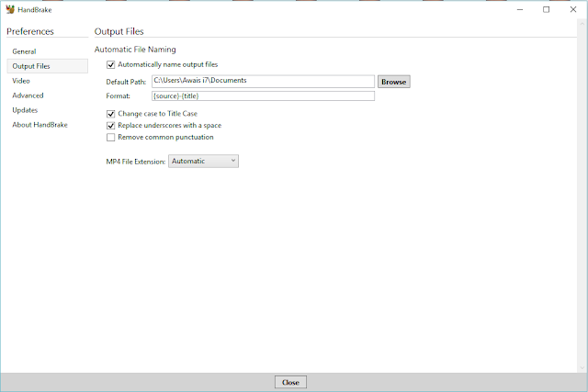Open the Advanced preferences section
588x392 pixels.
pyautogui.click(x=28, y=95)
